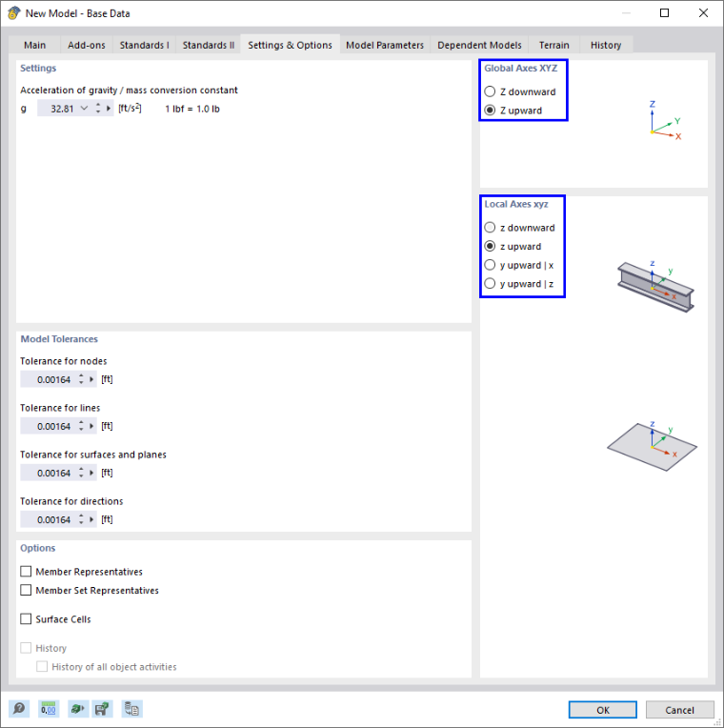The height and width of the screenshot is (728, 724).
Task: Click the copy data list icon
Action: (x=131, y=709)
